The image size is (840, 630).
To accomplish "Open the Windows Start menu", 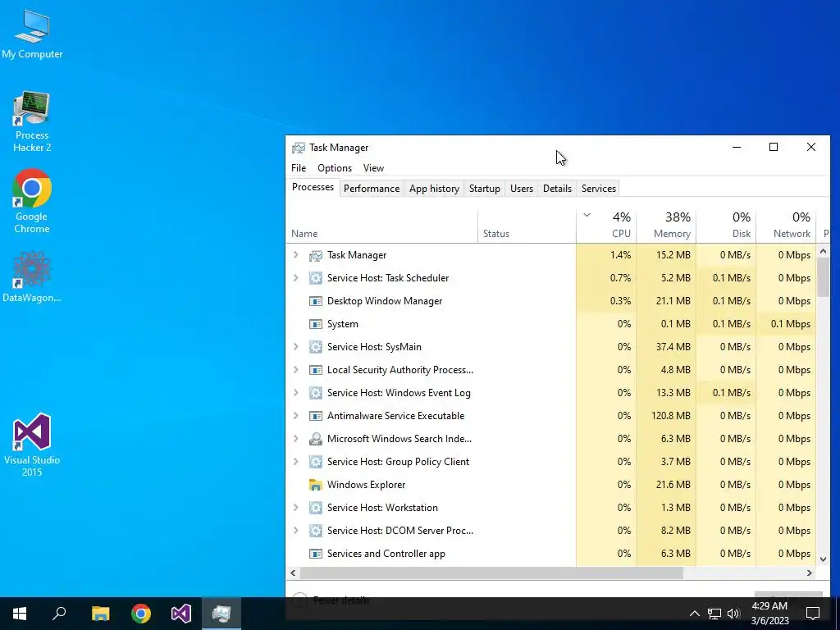I will click(x=20, y=614).
